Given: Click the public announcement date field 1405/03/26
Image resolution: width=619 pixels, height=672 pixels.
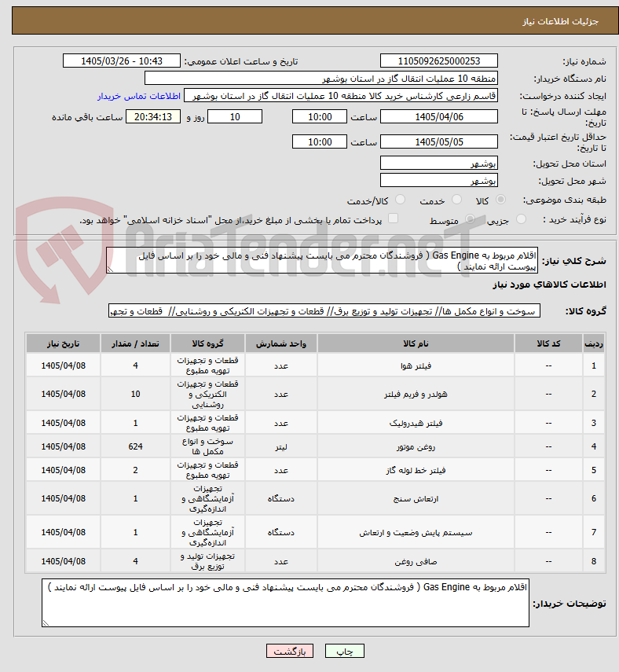Looking at the screenshot, I should (122, 61).
